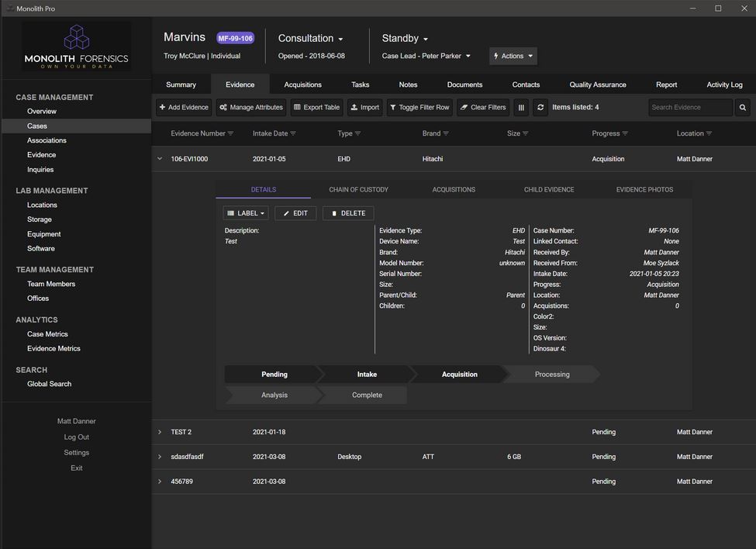
Task: Open the Quality Assurance tab
Action: pyautogui.click(x=598, y=85)
